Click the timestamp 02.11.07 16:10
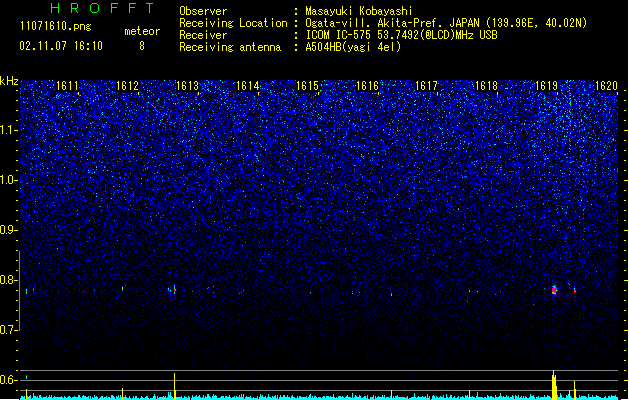 [x=61, y=46]
